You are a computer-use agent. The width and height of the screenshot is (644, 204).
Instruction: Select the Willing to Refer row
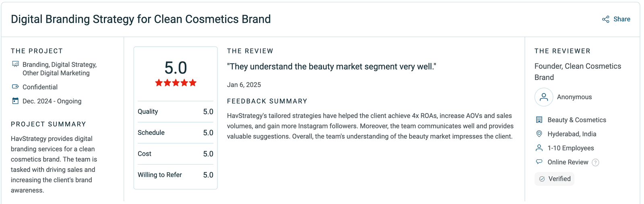(x=175, y=175)
